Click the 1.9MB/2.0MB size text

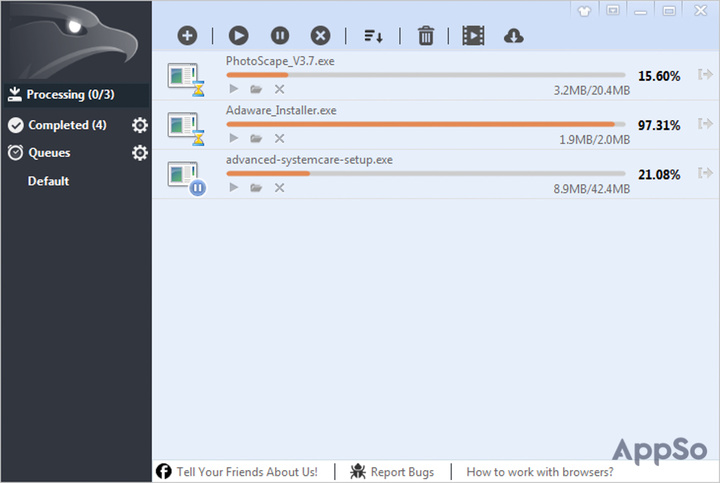pos(594,140)
